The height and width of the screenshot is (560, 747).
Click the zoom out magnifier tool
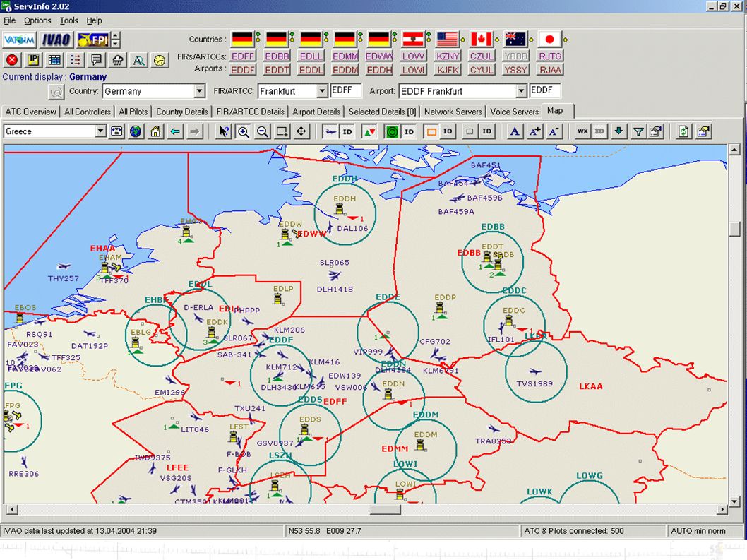tap(263, 131)
